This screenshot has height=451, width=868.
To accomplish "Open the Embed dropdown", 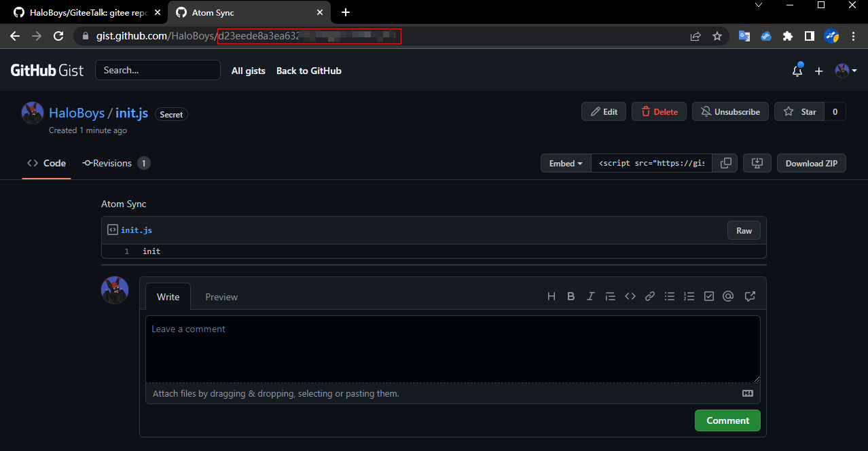I will point(566,163).
